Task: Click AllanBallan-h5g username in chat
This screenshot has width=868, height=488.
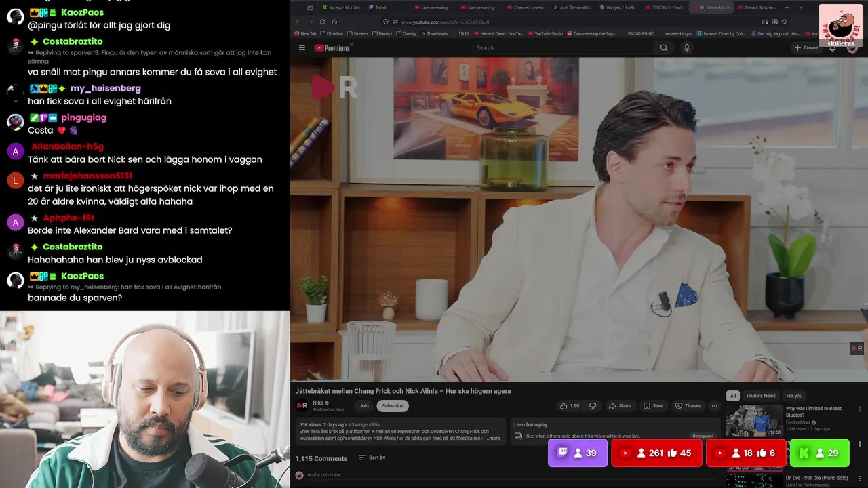Action: point(67,146)
